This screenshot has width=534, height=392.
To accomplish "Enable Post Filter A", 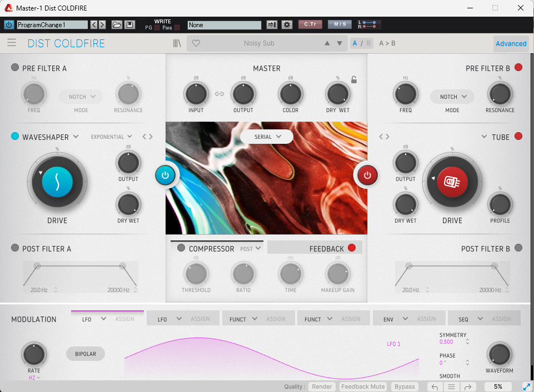I will [15, 248].
